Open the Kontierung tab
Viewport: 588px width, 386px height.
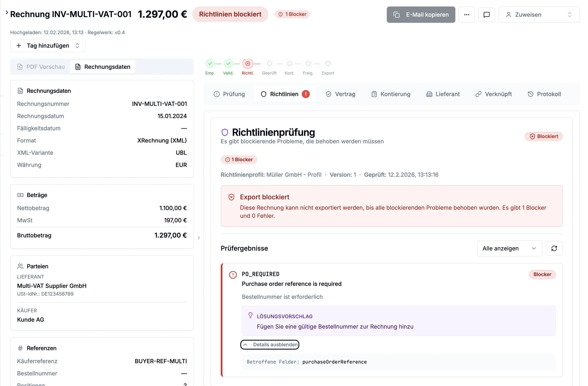point(391,94)
